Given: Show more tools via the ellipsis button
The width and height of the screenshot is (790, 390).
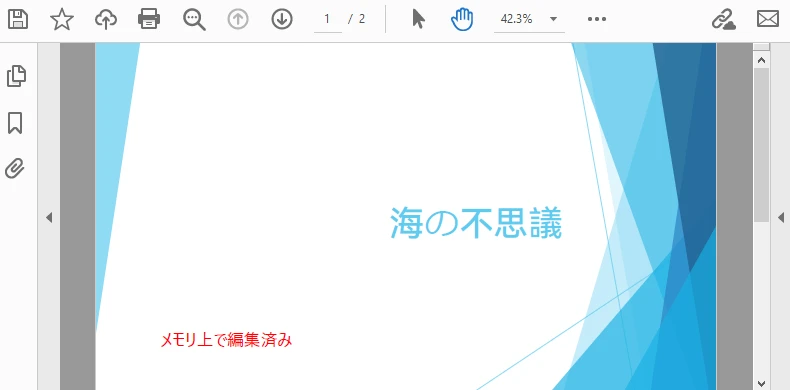Looking at the screenshot, I should [597, 19].
